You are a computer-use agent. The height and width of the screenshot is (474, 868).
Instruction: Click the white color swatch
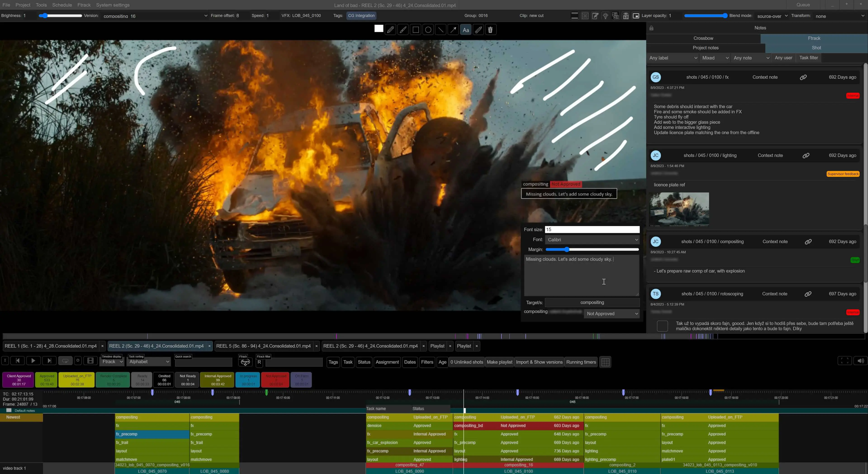point(378,29)
